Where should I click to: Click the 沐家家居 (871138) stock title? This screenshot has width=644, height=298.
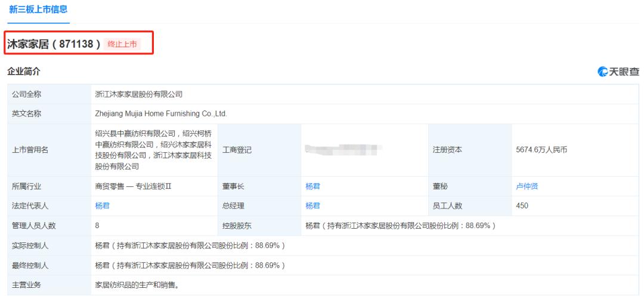[54, 44]
